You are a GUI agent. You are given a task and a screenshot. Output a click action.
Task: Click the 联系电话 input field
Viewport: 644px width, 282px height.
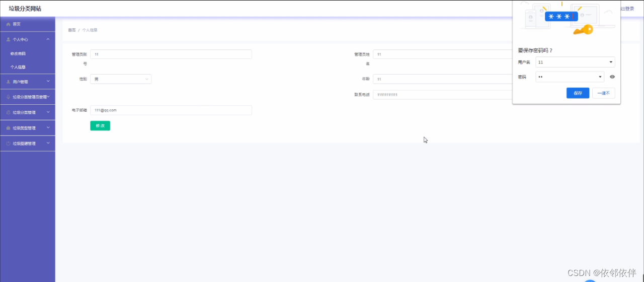[x=442, y=95]
